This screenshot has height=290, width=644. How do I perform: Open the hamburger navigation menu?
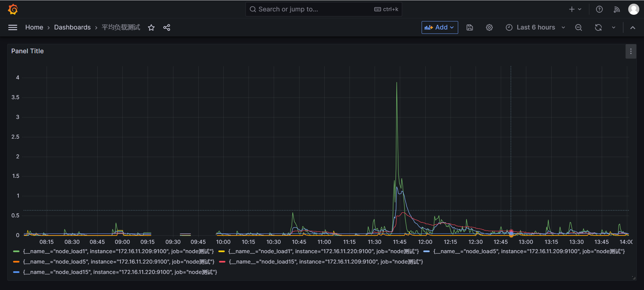point(13,27)
